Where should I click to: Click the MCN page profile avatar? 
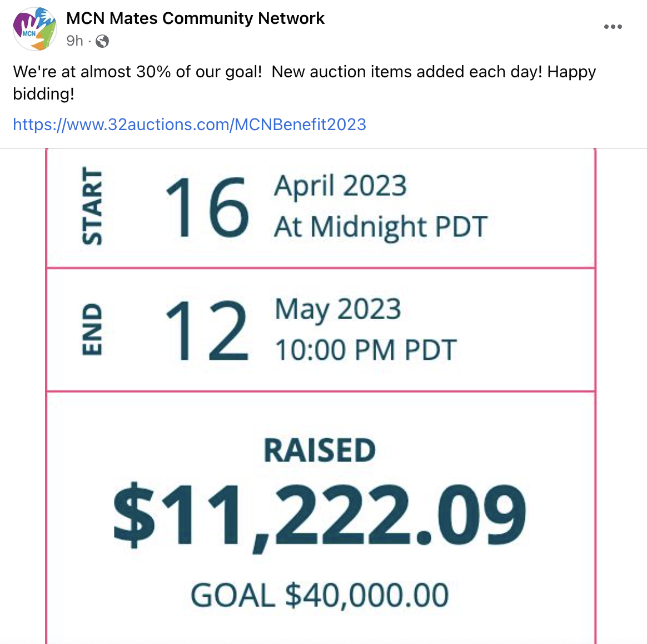tap(34, 28)
